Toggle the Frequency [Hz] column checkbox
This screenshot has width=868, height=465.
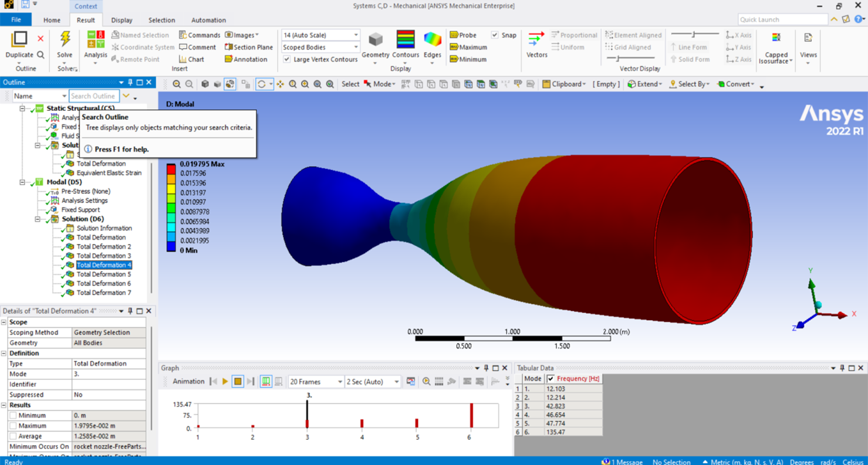(550, 379)
